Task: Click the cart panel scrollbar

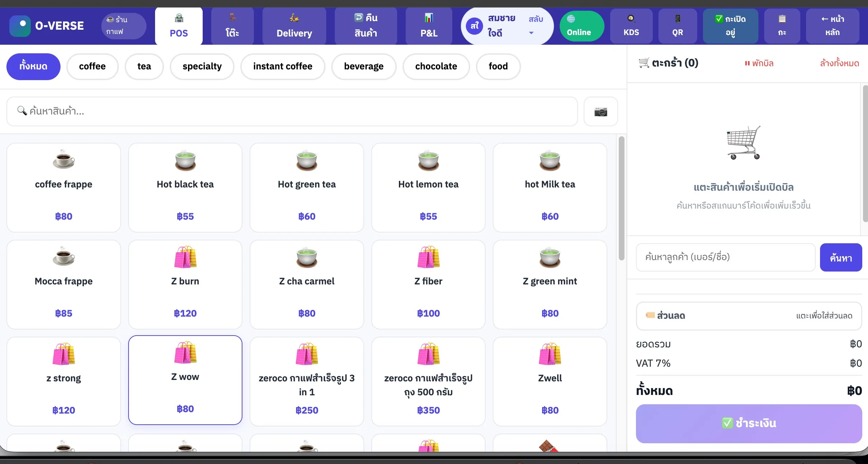Action: coord(865,154)
